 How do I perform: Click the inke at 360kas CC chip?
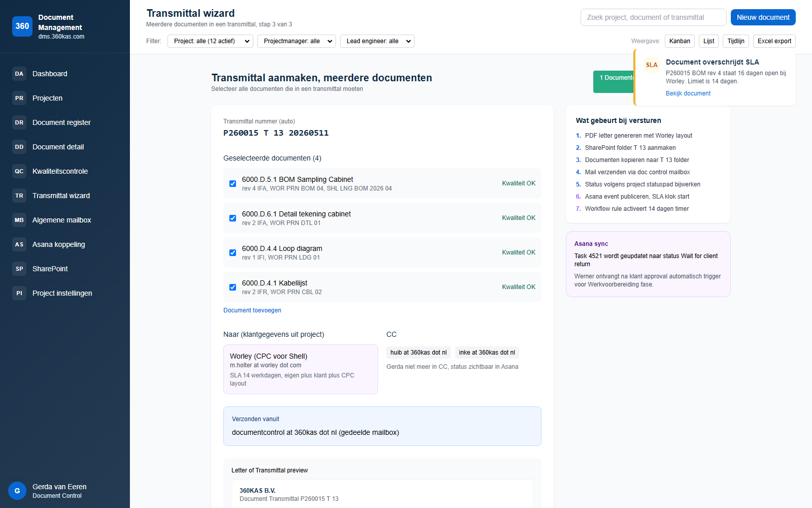click(x=487, y=353)
